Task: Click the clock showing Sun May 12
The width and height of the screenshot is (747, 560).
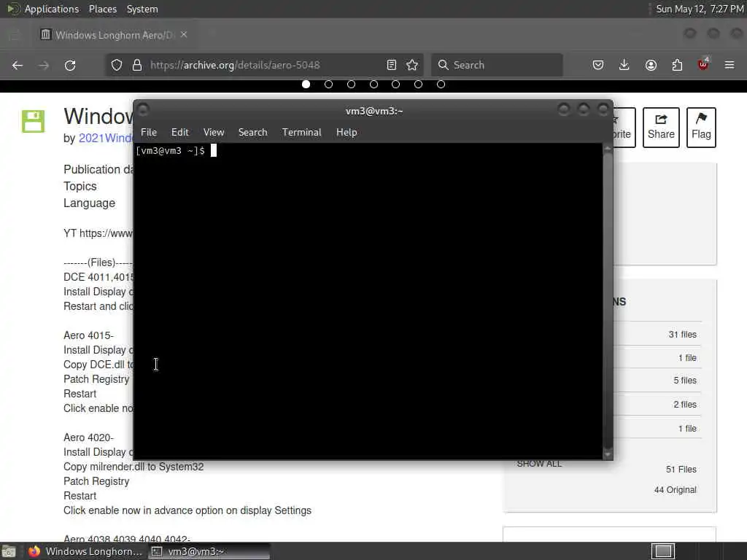Action: (x=700, y=9)
